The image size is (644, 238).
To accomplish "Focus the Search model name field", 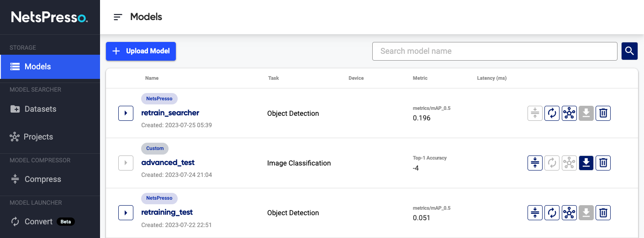I will 495,51.
